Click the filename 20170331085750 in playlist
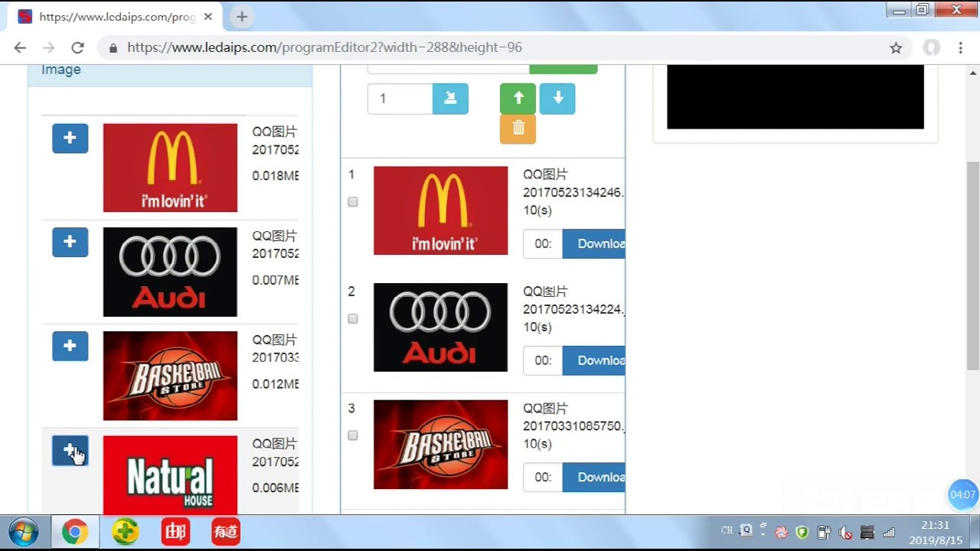The image size is (980, 551). (573, 426)
